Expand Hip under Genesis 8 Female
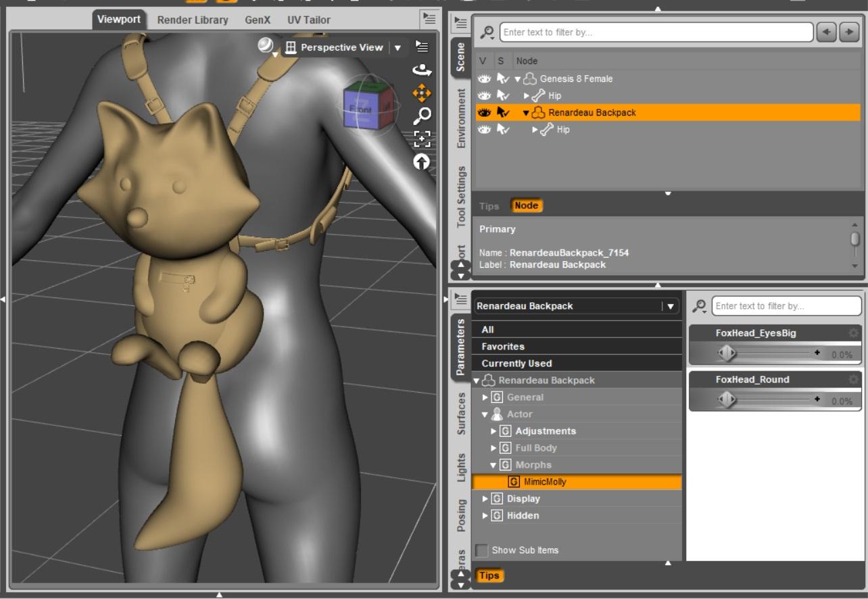Screen dimensions: 868x599 pyautogui.click(x=527, y=96)
